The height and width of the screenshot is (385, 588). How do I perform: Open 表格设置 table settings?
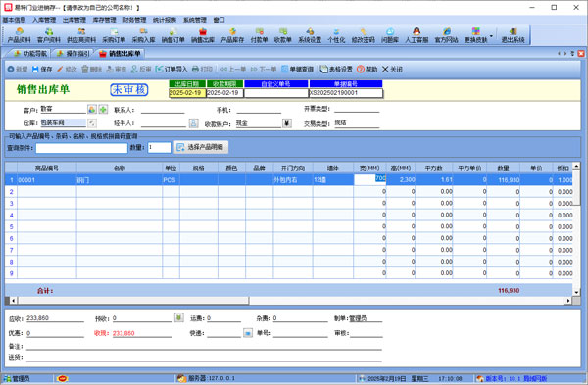(x=336, y=69)
